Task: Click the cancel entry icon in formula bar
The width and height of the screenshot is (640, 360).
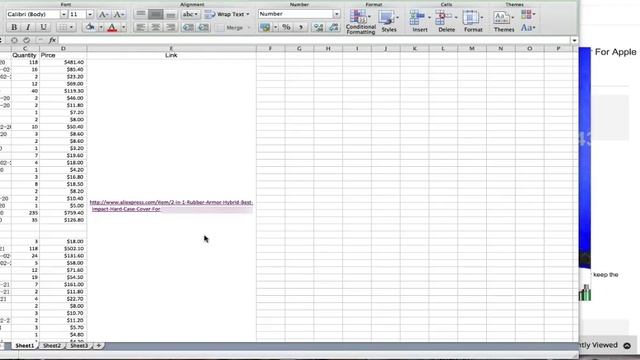Action: coord(14,40)
